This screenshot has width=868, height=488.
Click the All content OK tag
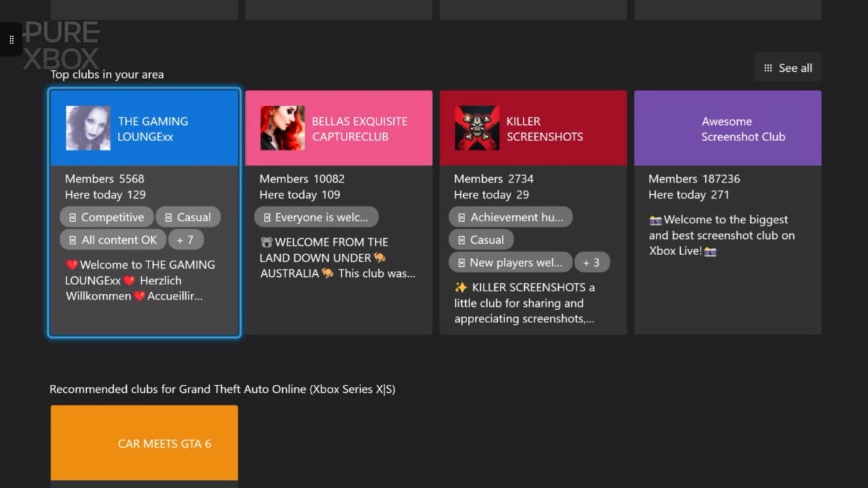(x=113, y=240)
